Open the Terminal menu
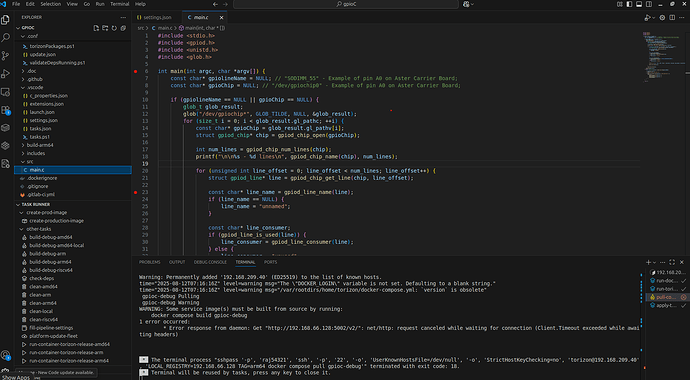 120,4
